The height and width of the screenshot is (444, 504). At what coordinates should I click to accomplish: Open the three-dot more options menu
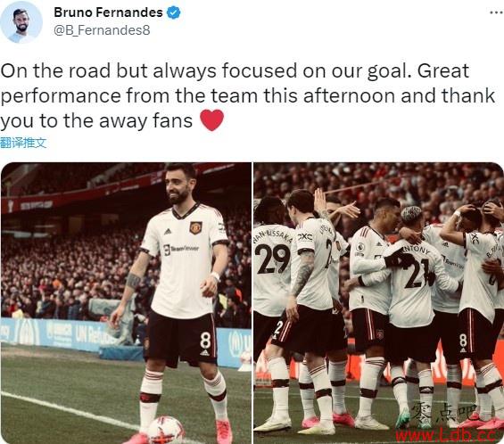click(x=497, y=12)
